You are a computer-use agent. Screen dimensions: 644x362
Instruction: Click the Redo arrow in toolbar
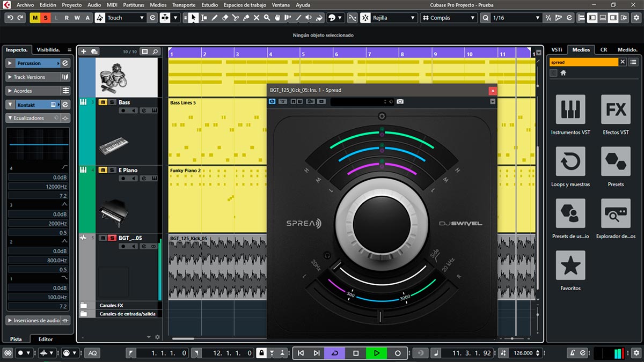(x=20, y=18)
